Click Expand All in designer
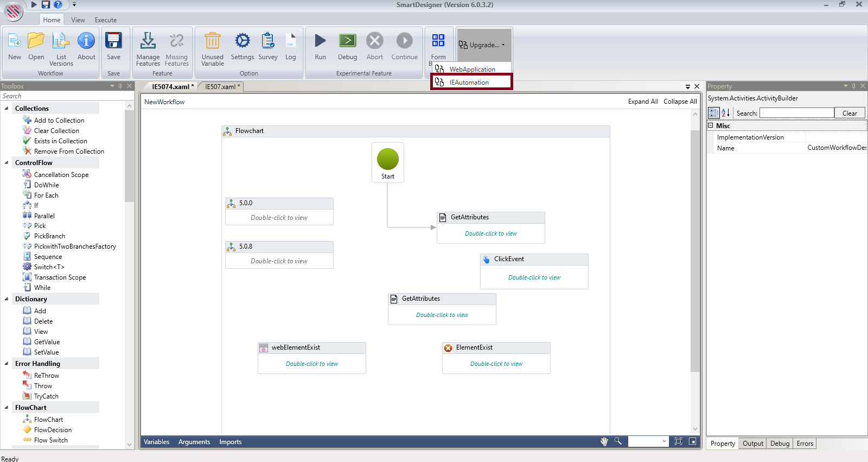868x462 pixels. click(x=643, y=102)
